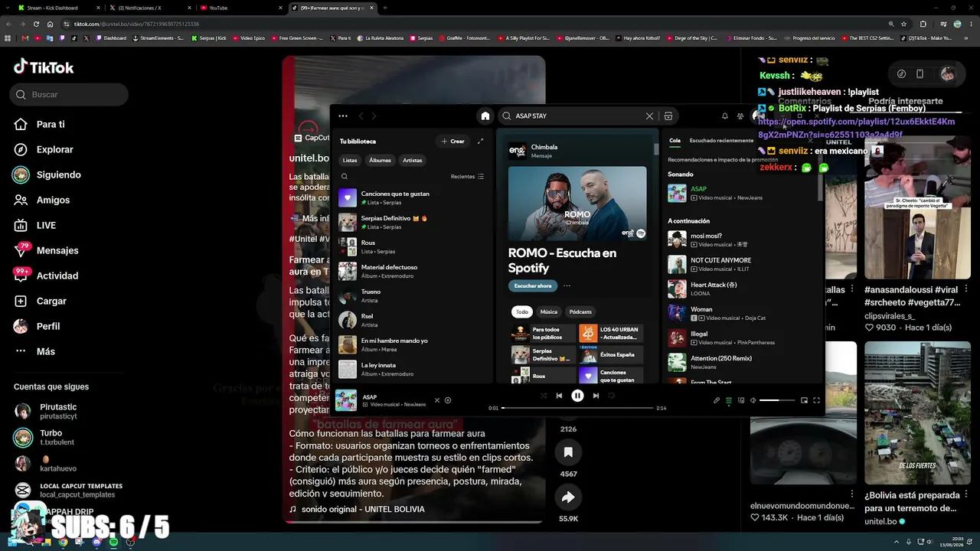
Task: Filter library by Artistas
Action: point(413,161)
